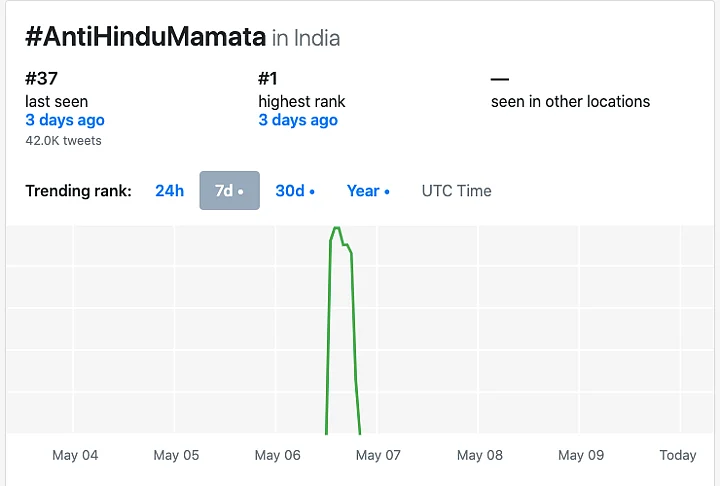Click the #37 last seen rank
Image resolution: width=720 pixels, height=486 pixels.
[40, 78]
